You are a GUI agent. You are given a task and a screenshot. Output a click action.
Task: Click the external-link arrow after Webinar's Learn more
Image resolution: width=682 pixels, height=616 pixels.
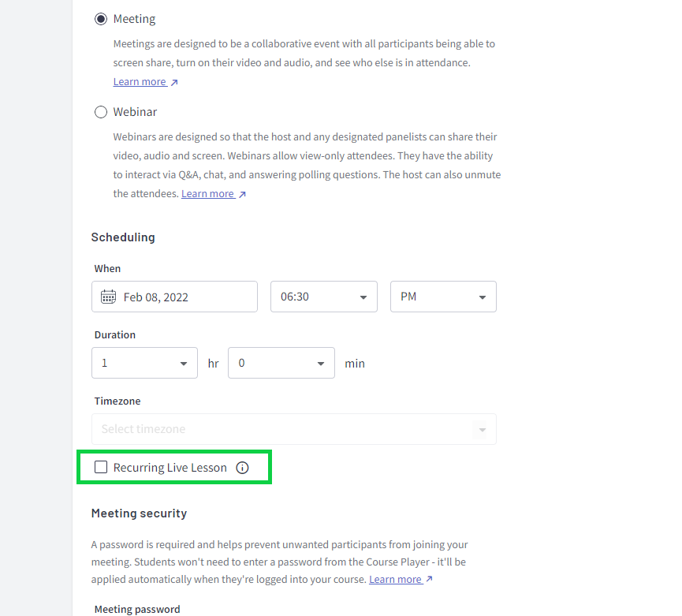point(241,193)
